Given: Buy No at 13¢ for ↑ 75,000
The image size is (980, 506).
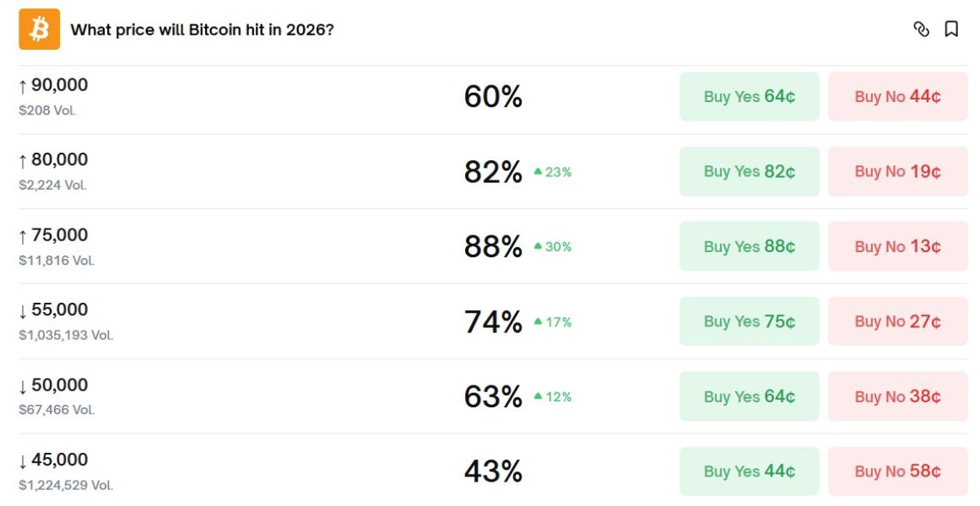Looking at the screenshot, I should pos(897,246).
